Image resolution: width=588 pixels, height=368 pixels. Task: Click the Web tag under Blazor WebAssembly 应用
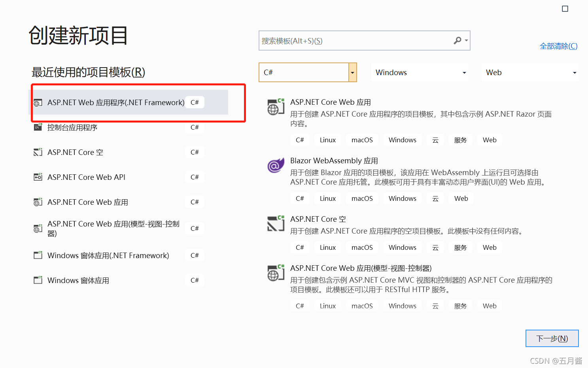point(461,198)
